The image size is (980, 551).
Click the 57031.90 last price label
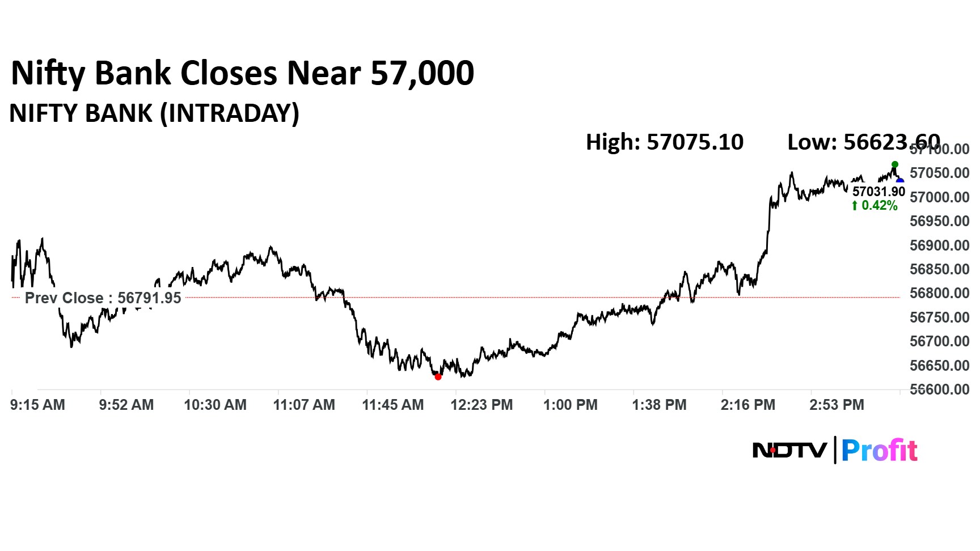coord(878,192)
